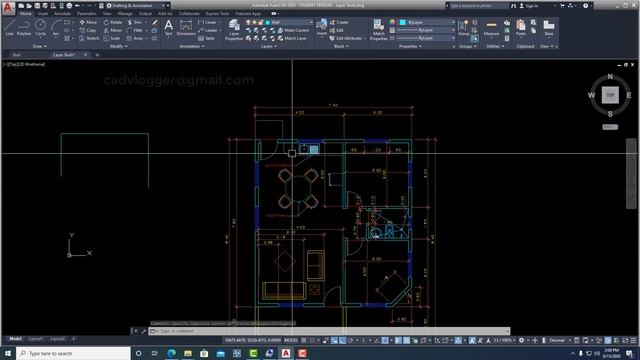This screenshot has height=360, width=640.
Task: Click the Group tool
Action: (463, 28)
